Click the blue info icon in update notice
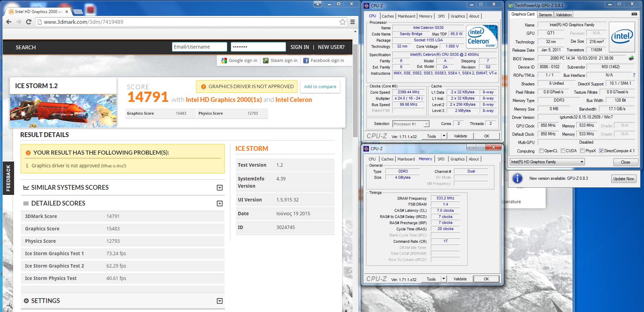This screenshot has width=644, height=312. (517, 178)
